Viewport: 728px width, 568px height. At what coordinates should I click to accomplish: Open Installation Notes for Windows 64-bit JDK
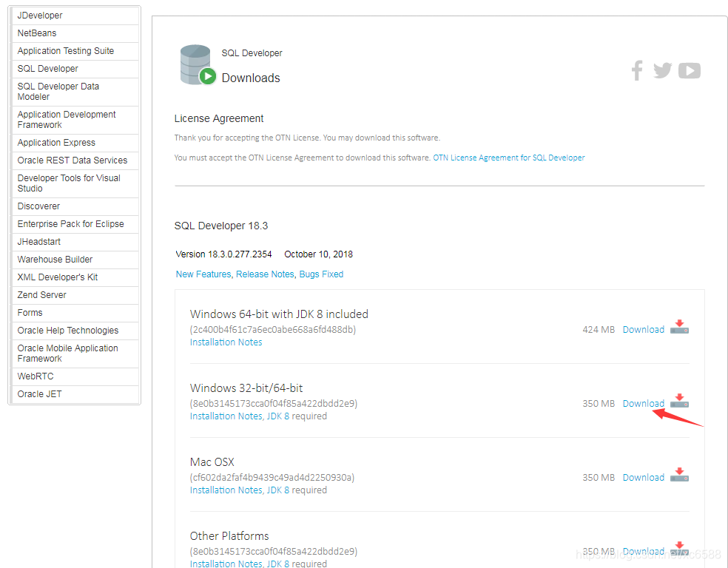[226, 342]
